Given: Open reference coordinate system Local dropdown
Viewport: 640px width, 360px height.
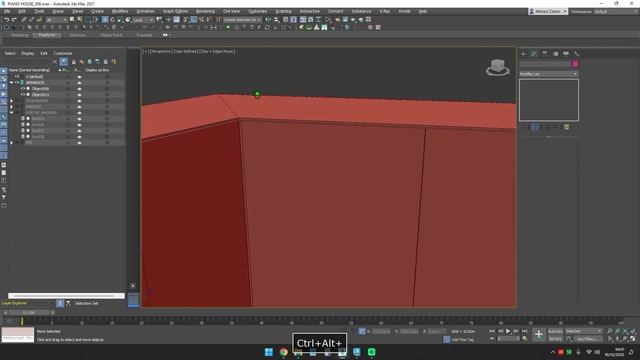Looking at the screenshot, I should tap(143, 20).
